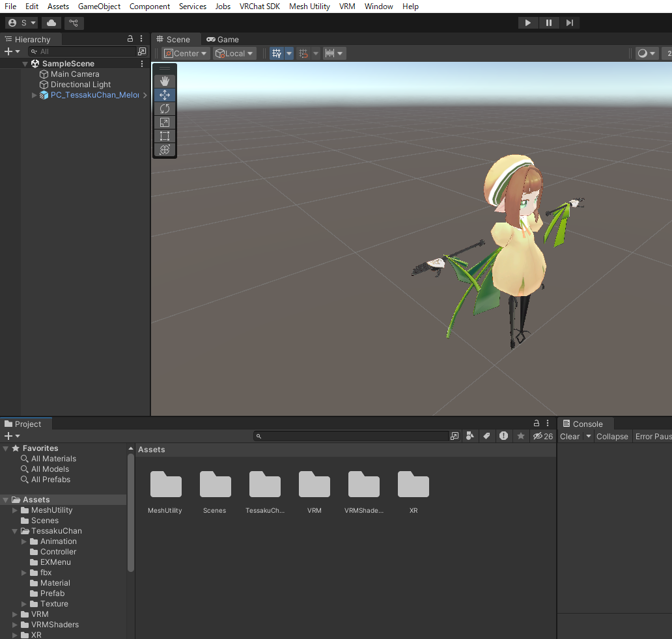
Task: Open the Center pivot mode dropdown
Action: point(186,53)
